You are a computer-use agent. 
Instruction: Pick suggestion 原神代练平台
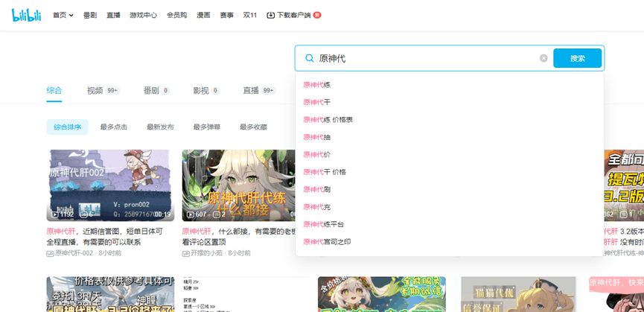[x=450, y=224]
